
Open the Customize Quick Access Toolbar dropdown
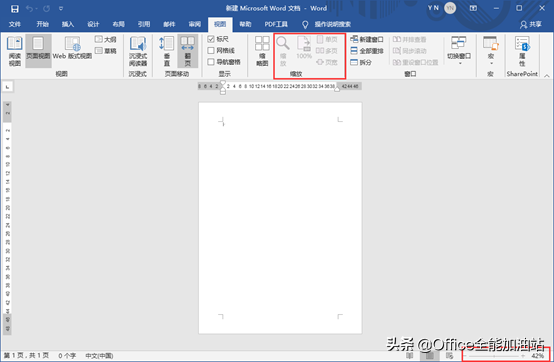(61, 8)
